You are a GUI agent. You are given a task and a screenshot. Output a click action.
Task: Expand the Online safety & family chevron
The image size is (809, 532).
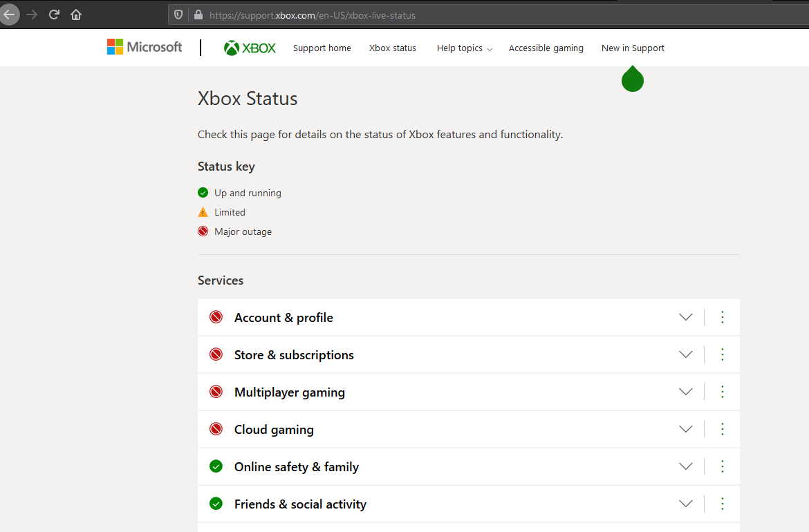686,466
